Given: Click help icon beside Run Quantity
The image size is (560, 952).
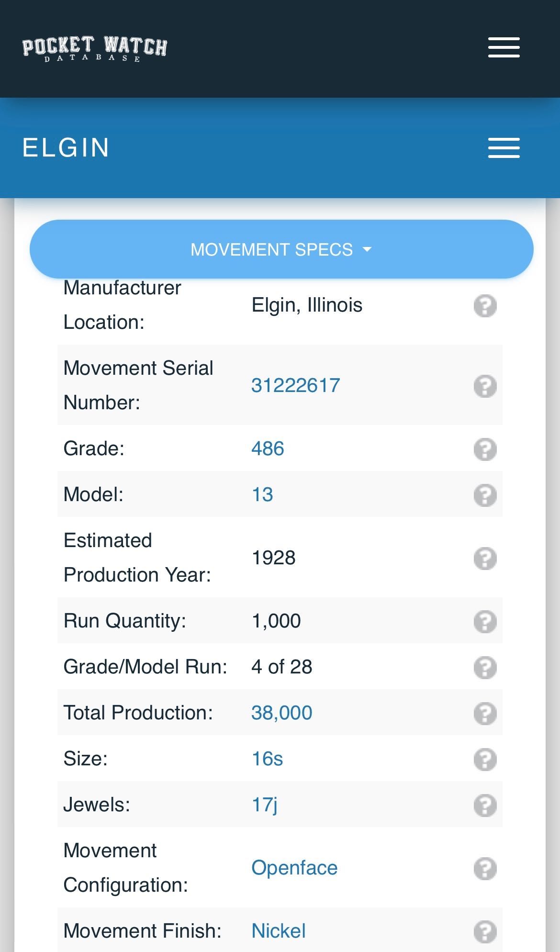Looking at the screenshot, I should click(x=485, y=622).
